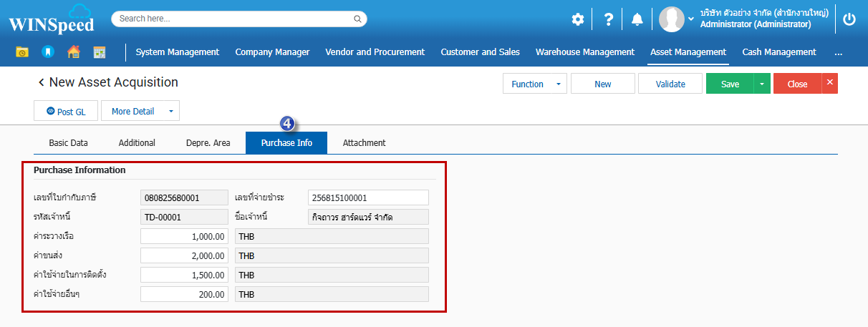Open the Save button dropdown arrow

tap(761, 84)
